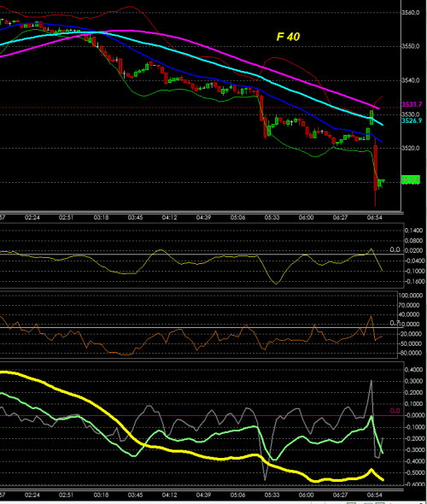Image resolution: width=427 pixels, height=504 pixels.
Task: Click the large red candle near 06:54
Action: 375,167
